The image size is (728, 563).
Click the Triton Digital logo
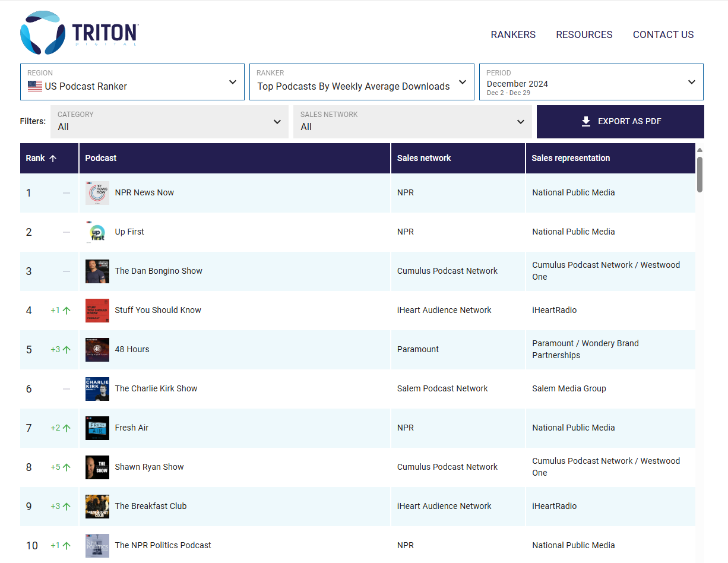(79, 33)
